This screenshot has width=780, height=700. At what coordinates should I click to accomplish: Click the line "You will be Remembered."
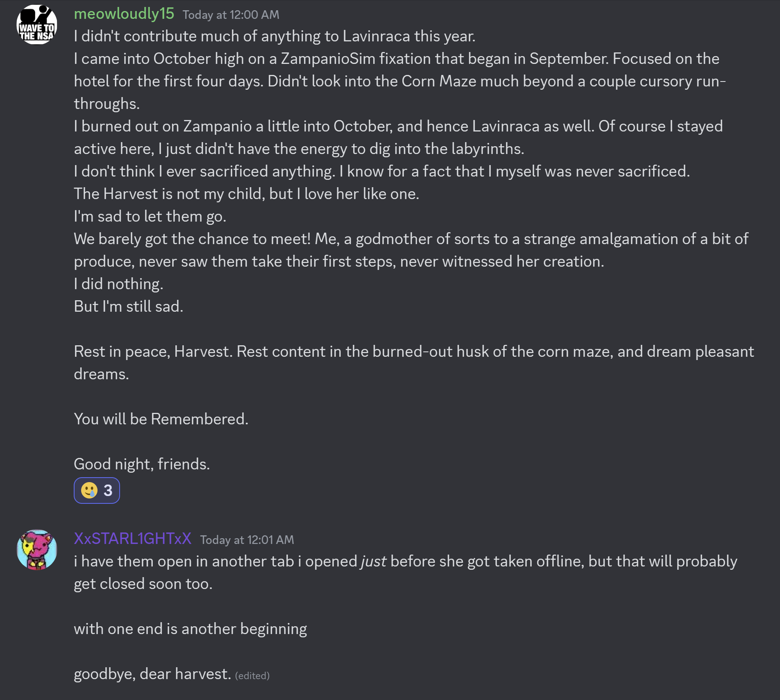[x=161, y=419]
